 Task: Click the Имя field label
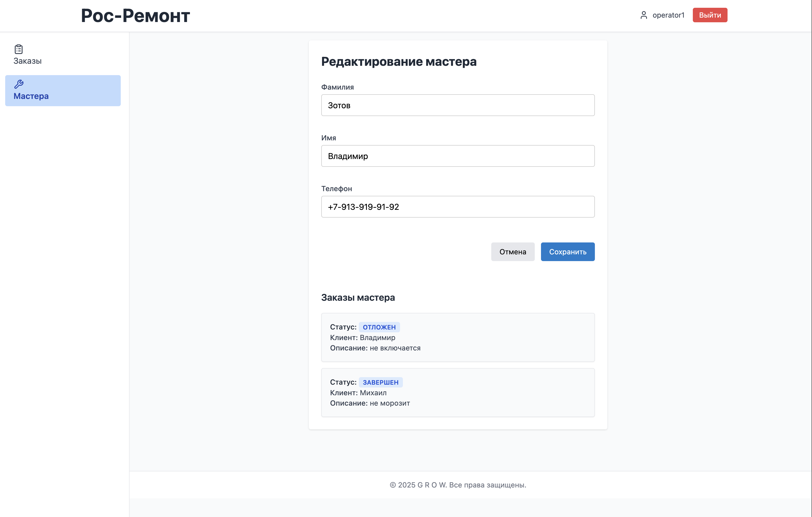329,138
